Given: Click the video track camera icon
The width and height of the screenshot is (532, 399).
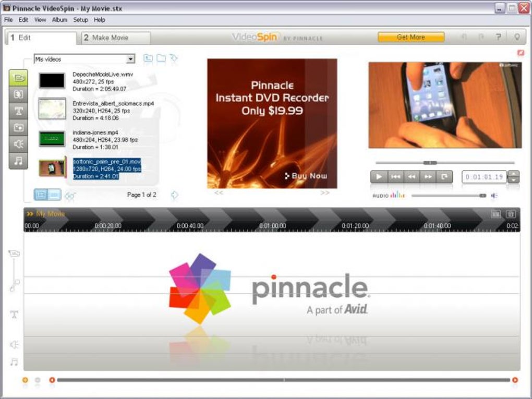Looking at the screenshot, I should click(x=14, y=253).
